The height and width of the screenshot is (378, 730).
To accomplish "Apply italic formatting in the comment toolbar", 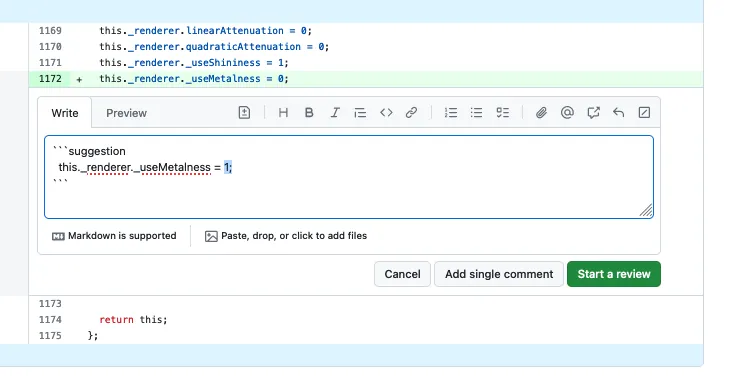I will click(335, 113).
